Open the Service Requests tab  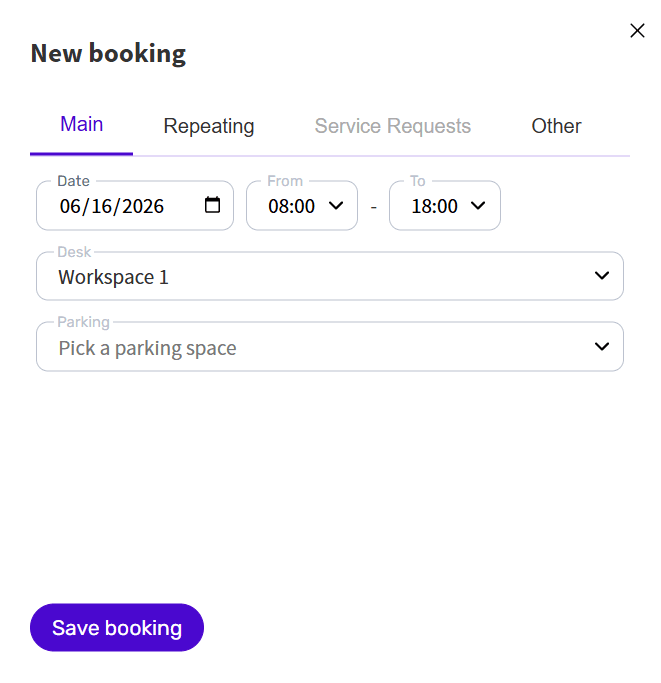tap(393, 126)
